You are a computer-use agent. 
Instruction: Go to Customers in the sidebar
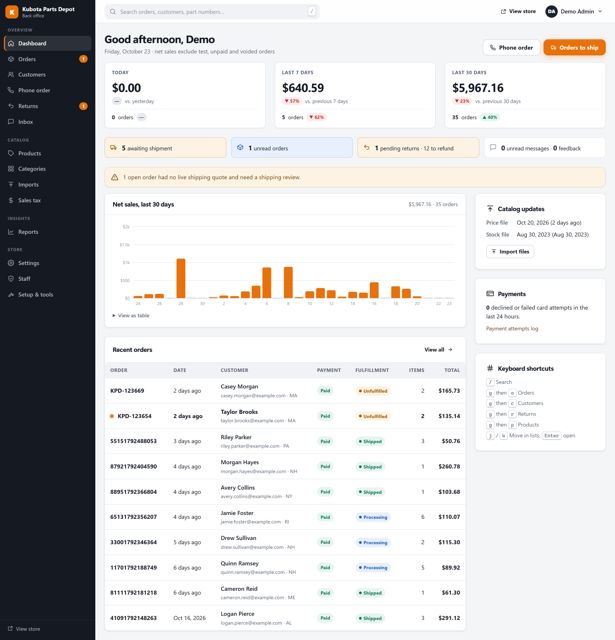click(x=47, y=75)
